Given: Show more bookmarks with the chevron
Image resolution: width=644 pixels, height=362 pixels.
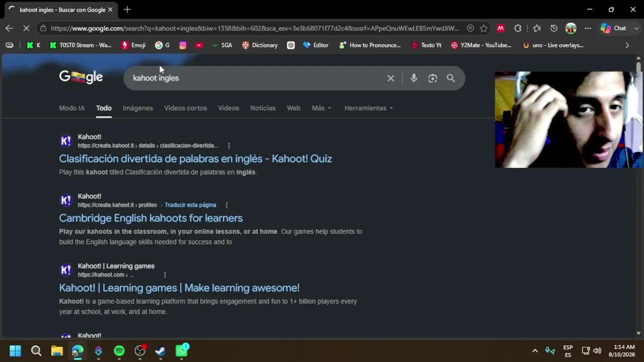Looking at the screenshot, I should click(627, 45).
